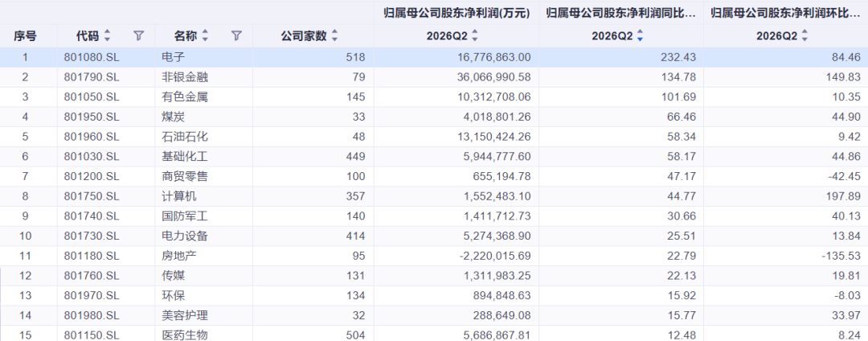
Task: Click quarter-over-quarter value -42.45
Action: coord(845,177)
